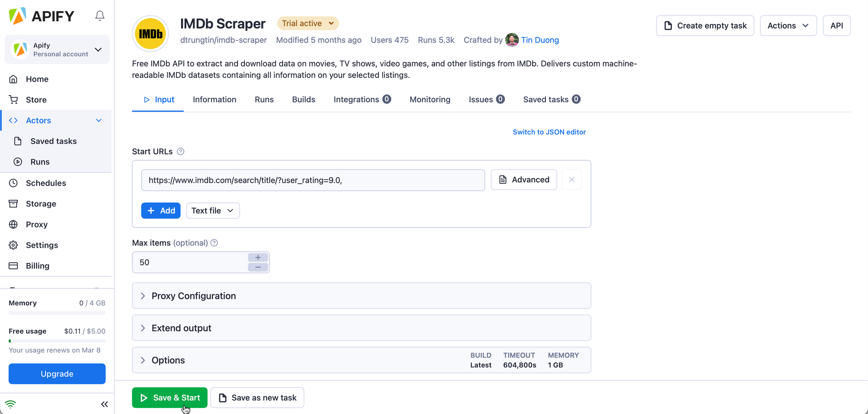The image size is (868, 414).
Task: Click Switch to JSON editor link
Action: 549,132
